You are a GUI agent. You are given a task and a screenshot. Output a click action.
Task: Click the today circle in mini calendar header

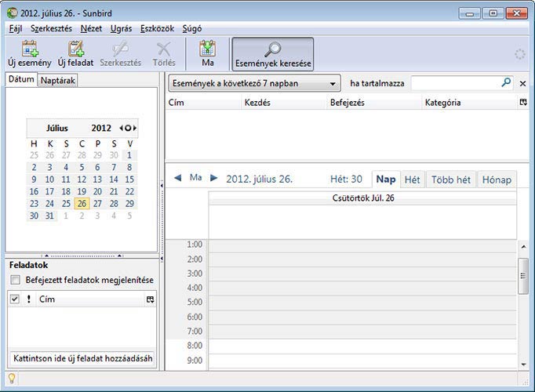128,128
